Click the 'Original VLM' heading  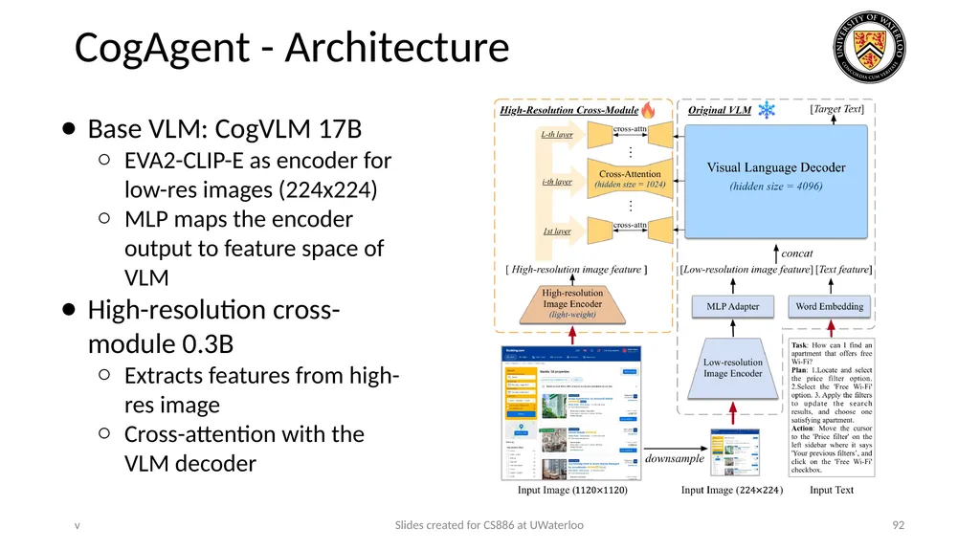[x=720, y=110]
